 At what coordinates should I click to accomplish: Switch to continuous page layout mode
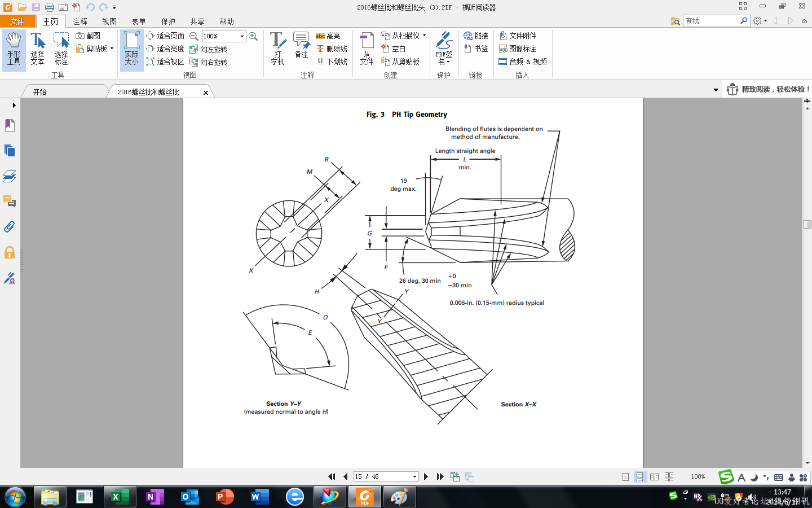pyautogui.click(x=639, y=477)
